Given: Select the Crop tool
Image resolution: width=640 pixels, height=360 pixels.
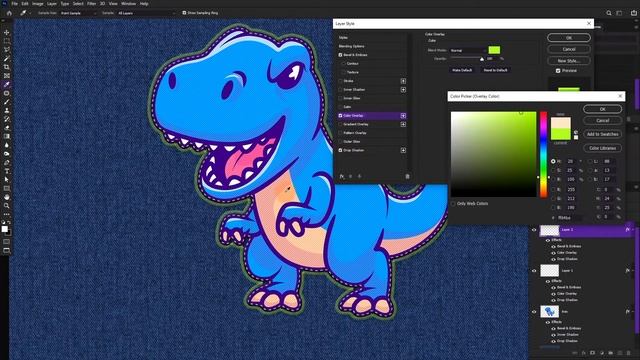Looking at the screenshot, I should (7, 67).
